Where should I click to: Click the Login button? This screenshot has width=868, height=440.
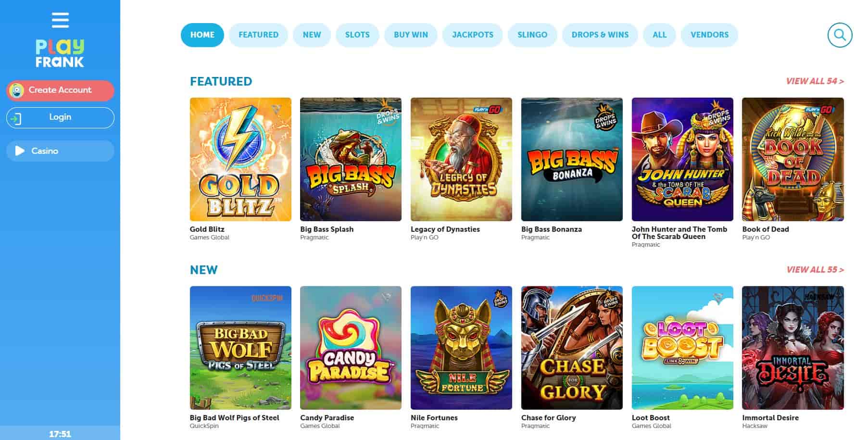click(x=60, y=118)
